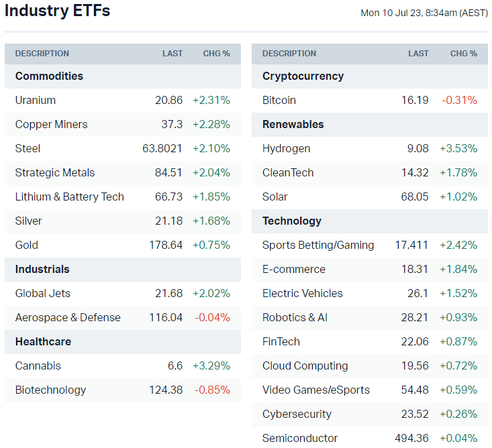The width and height of the screenshot is (492, 448).
Task: Open the Cannabis ETF entry
Action: click(x=38, y=366)
